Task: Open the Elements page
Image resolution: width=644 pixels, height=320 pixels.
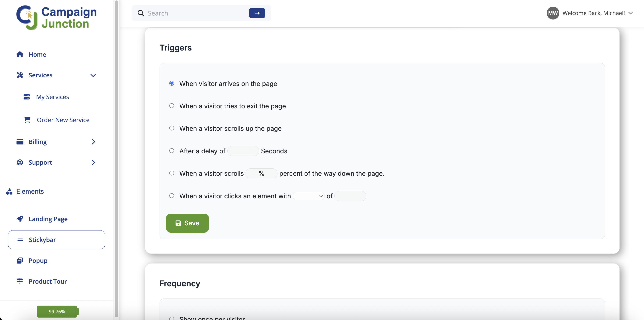Action: point(30,191)
